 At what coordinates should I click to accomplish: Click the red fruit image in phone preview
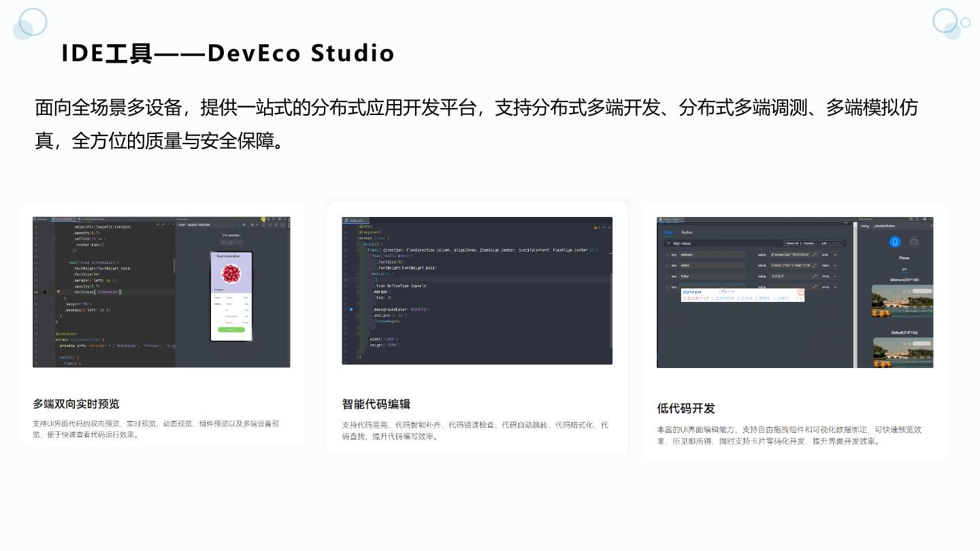(x=231, y=273)
